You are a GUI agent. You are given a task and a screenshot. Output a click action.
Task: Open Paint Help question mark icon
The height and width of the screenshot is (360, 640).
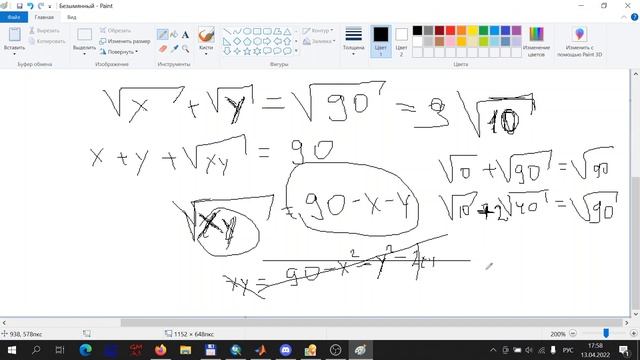(634, 17)
